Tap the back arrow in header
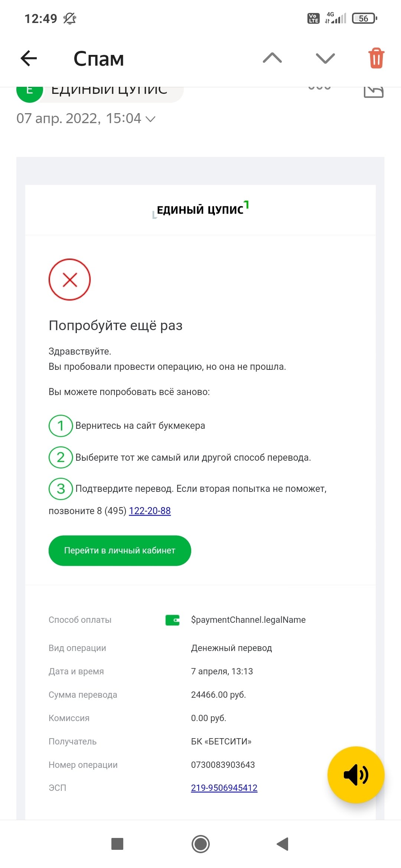 pyautogui.click(x=29, y=58)
